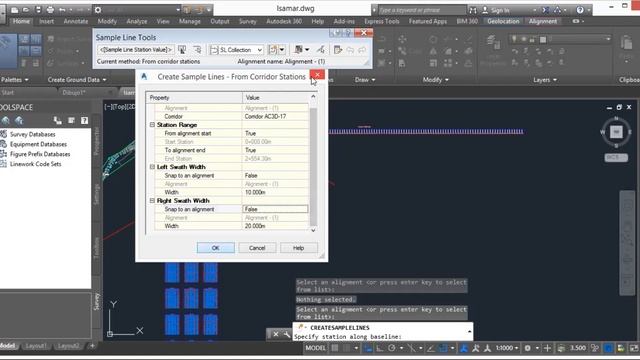Click the WCS label under ViewCube

pyautogui.click(x=616, y=158)
